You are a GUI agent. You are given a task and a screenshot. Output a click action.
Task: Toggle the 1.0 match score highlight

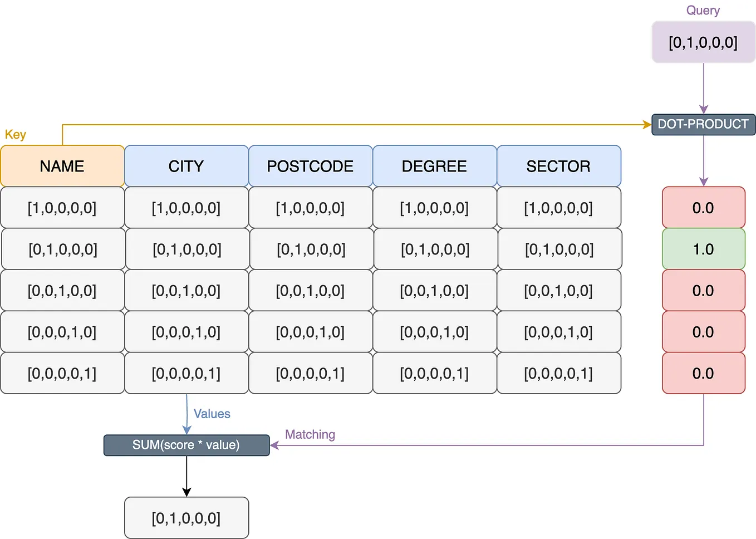click(703, 249)
